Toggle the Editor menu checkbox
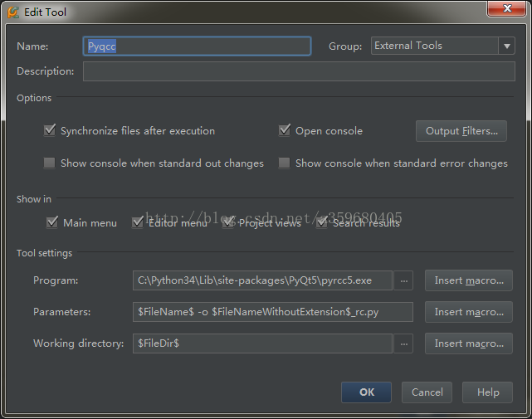Image resolution: width=532 pixels, height=419 pixels. tap(138, 222)
